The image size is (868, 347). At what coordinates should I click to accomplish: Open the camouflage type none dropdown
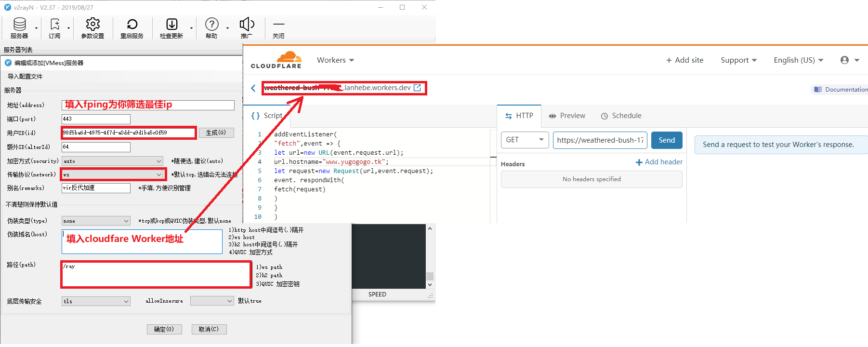[x=96, y=221]
